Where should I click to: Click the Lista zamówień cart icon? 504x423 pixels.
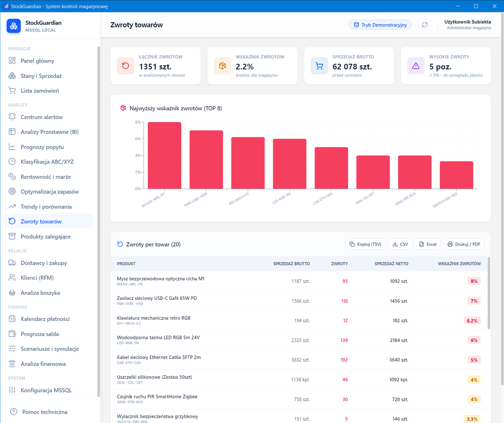12,91
